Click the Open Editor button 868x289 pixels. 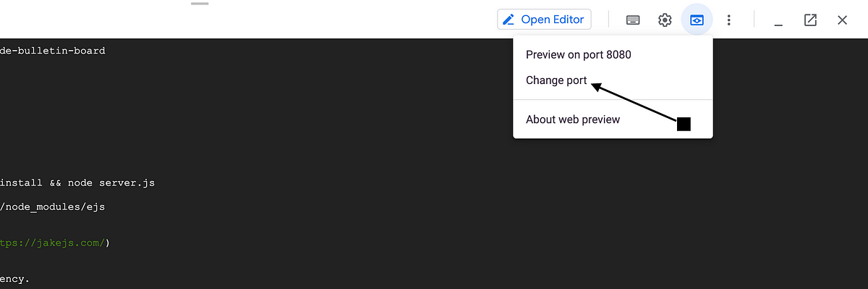click(544, 20)
